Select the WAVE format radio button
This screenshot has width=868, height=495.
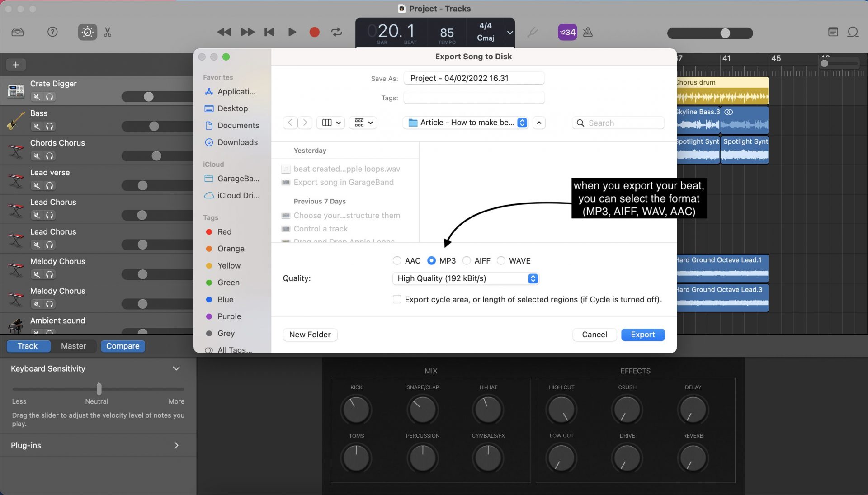501,261
